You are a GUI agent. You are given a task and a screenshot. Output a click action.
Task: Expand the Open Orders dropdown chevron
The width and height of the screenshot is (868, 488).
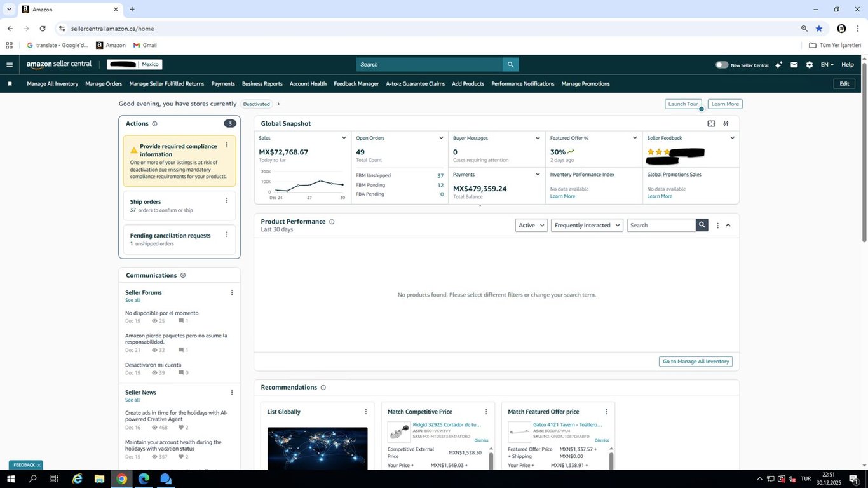point(441,138)
